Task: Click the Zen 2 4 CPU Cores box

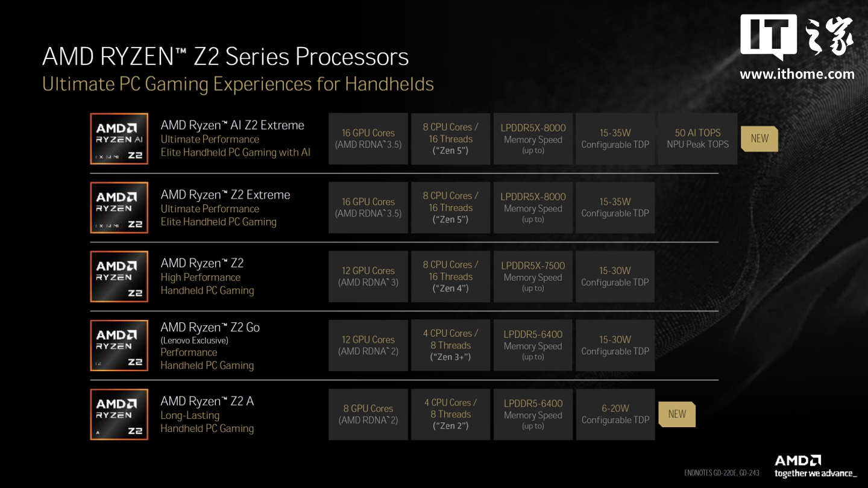Action: [x=451, y=414]
